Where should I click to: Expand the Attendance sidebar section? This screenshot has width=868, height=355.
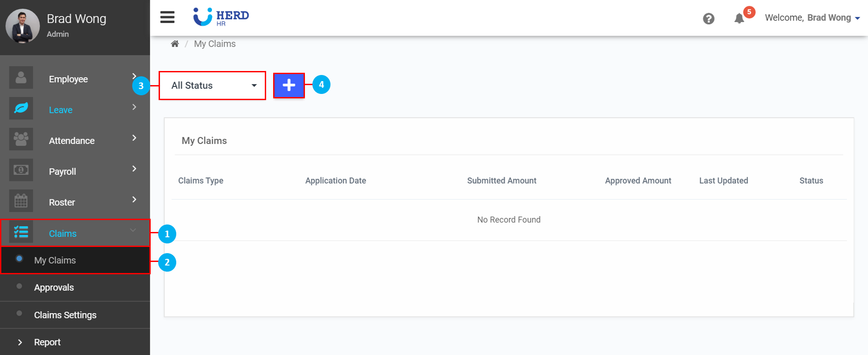[x=72, y=141]
